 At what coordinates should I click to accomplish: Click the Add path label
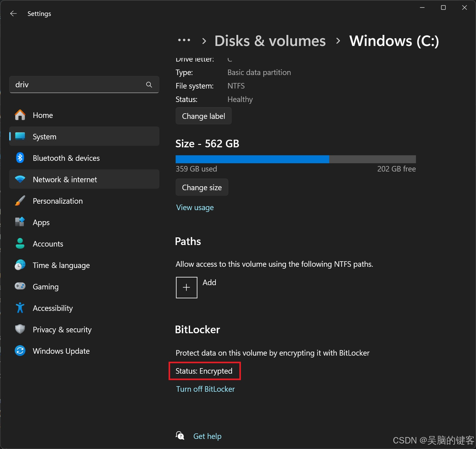pyautogui.click(x=209, y=282)
